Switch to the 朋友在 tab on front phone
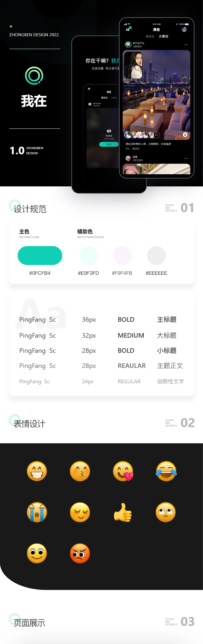 150,36
